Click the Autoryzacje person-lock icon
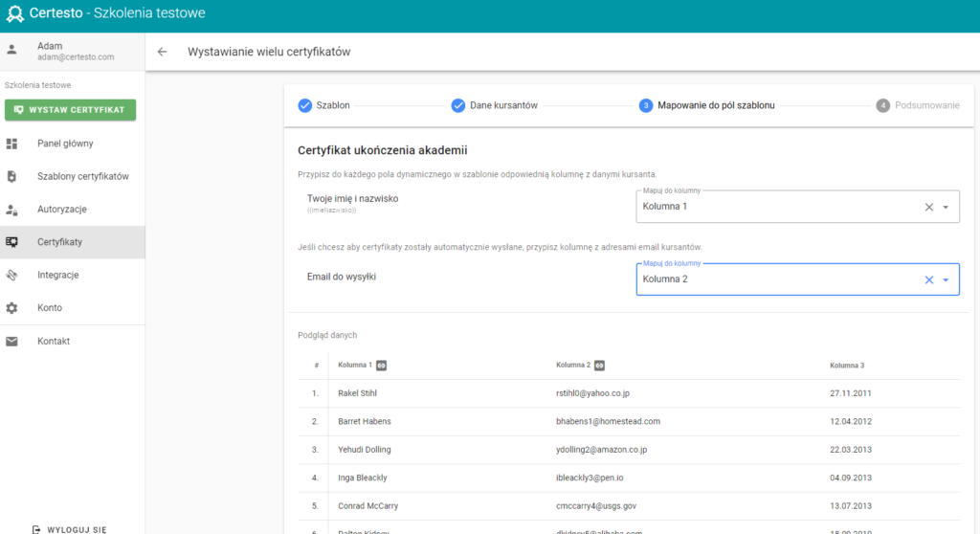The image size is (980, 534). click(x=11, y=210)
